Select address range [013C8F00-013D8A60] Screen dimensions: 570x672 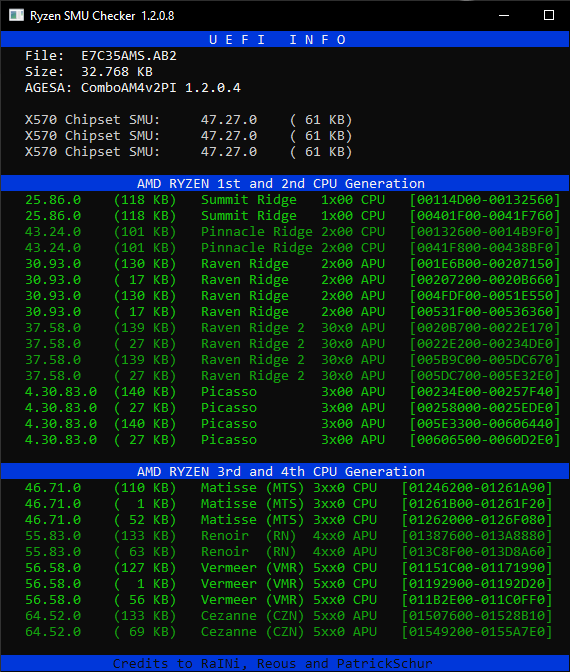pos(477,552)
